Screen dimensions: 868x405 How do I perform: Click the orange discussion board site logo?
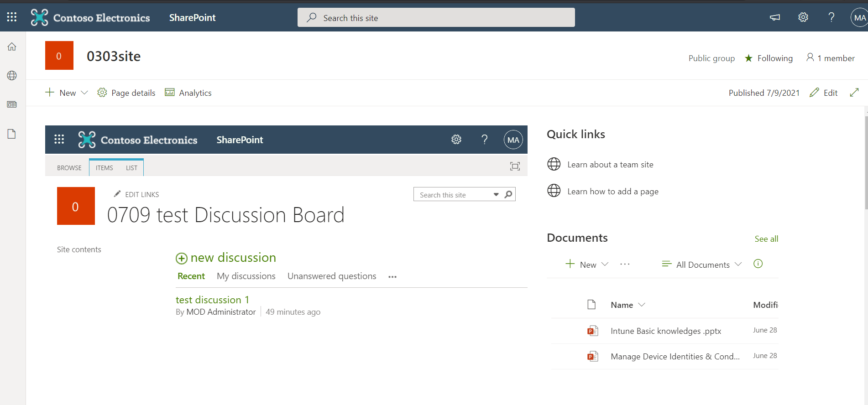coord(76,206)
